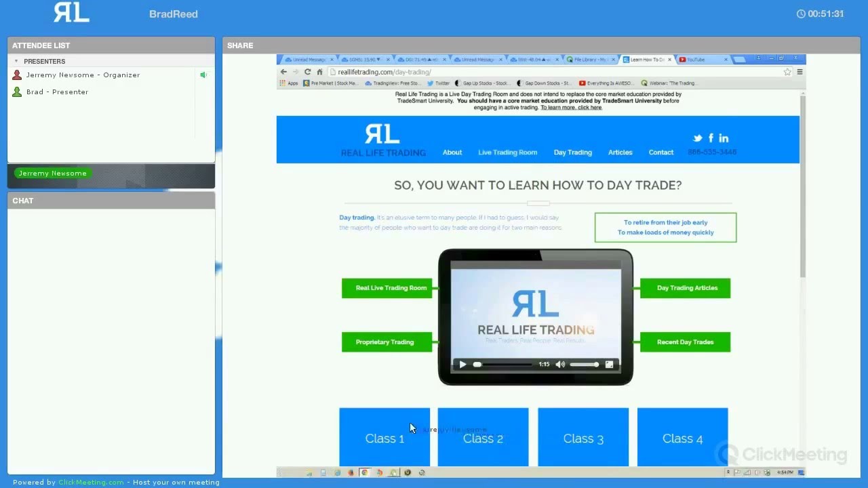Image resolution: width=868 pixels, height=488 pixels.
Task: Click the Facebook icon in site header
Action: [711, 138]
